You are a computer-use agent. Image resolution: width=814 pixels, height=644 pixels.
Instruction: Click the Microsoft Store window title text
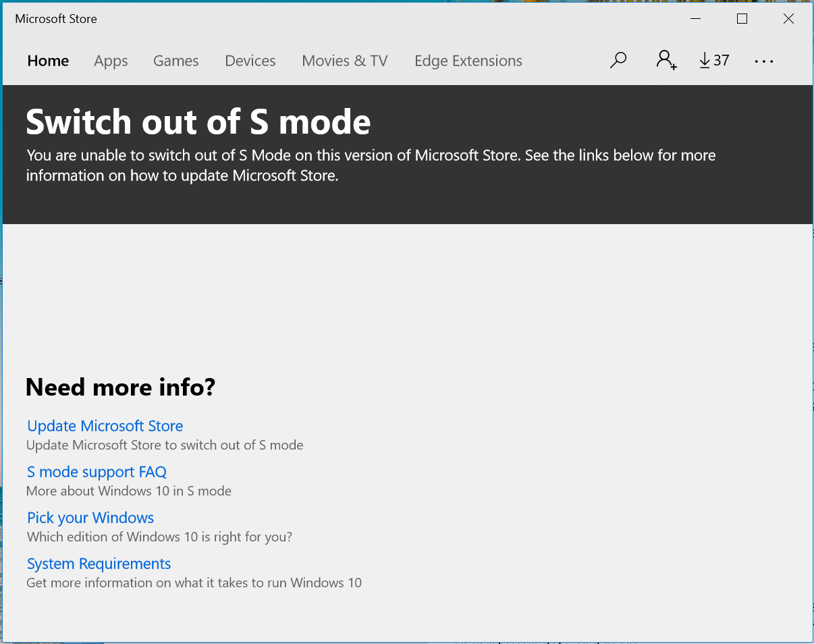[56, 19]
